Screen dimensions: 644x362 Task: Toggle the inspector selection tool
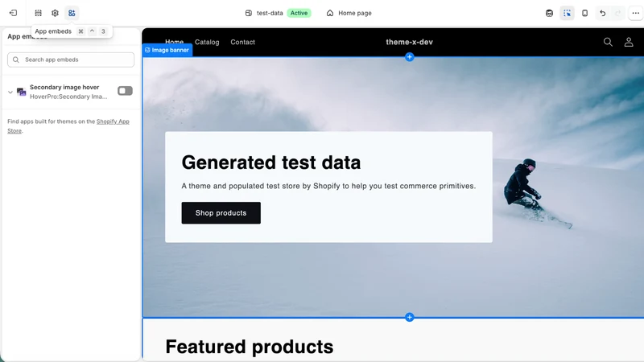pyautogui.click(x=568, y=13)
